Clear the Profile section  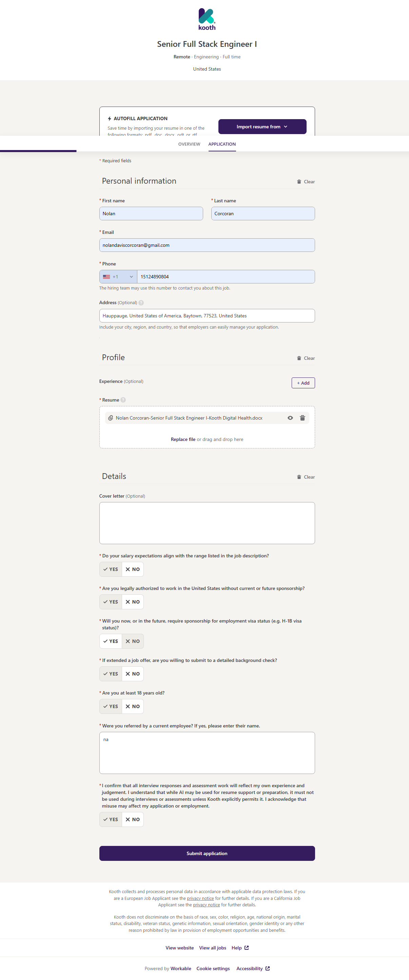[306, 358]
